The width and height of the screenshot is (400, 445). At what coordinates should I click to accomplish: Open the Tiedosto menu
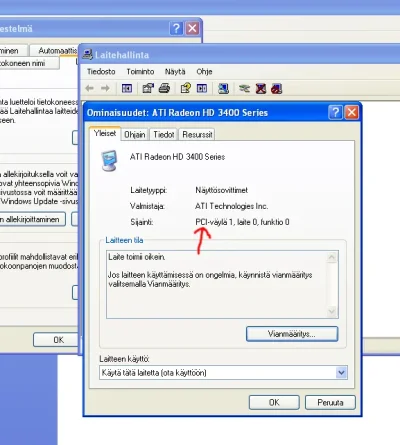point(101,72)
